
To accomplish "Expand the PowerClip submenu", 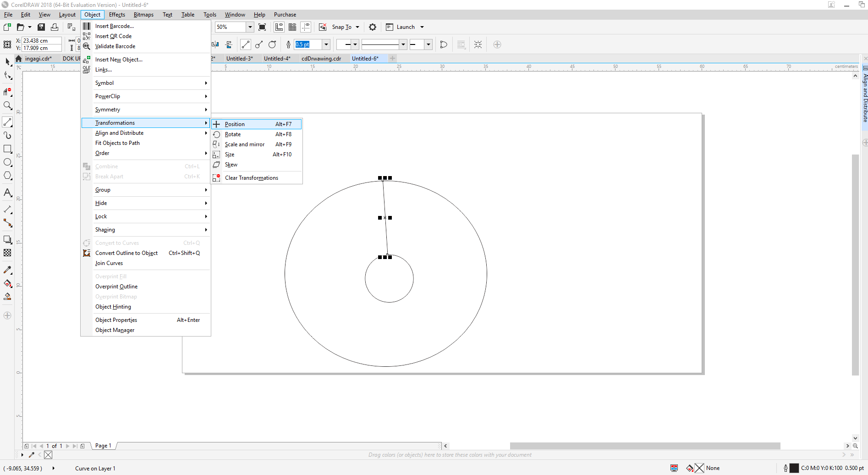I will pos(146,96).
